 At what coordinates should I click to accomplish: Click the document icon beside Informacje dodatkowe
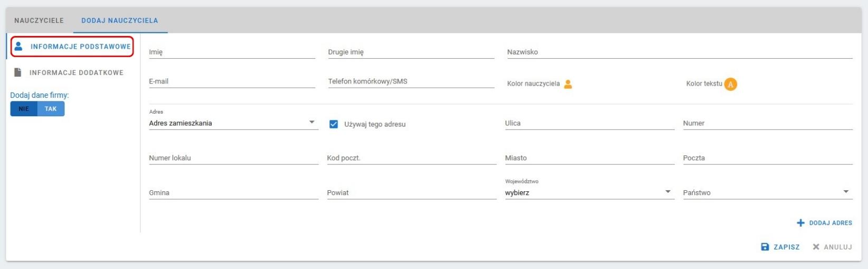click(18, 72)
